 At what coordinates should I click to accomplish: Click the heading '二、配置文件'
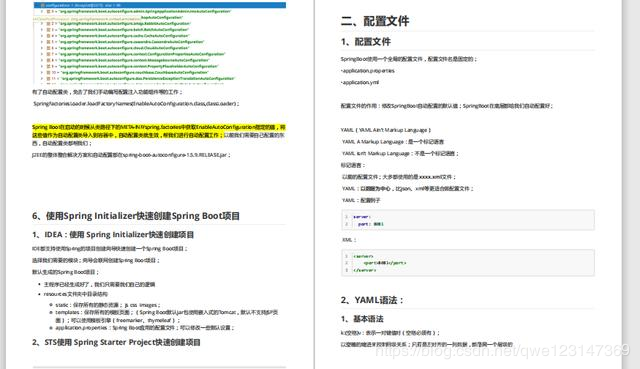[375, 21]
